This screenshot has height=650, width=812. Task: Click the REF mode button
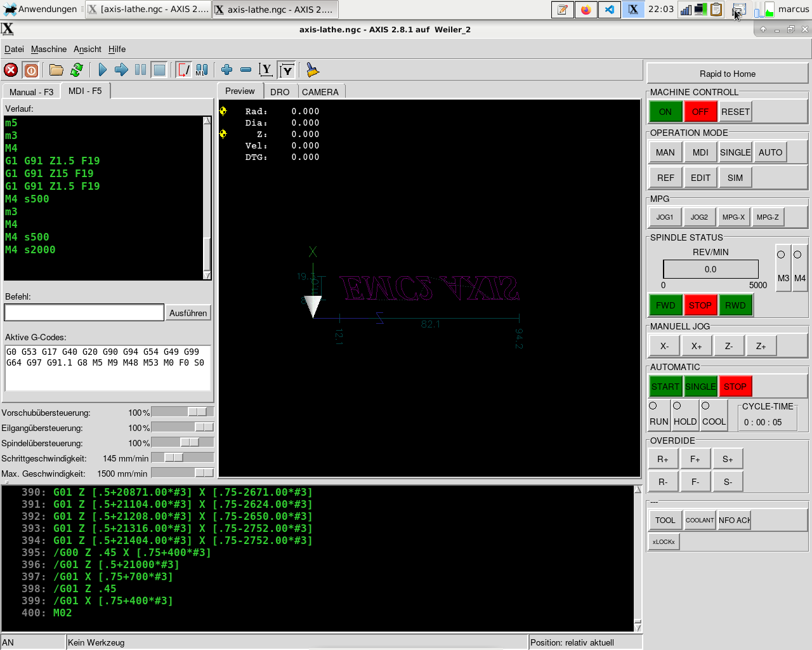(x=665, y=178)
